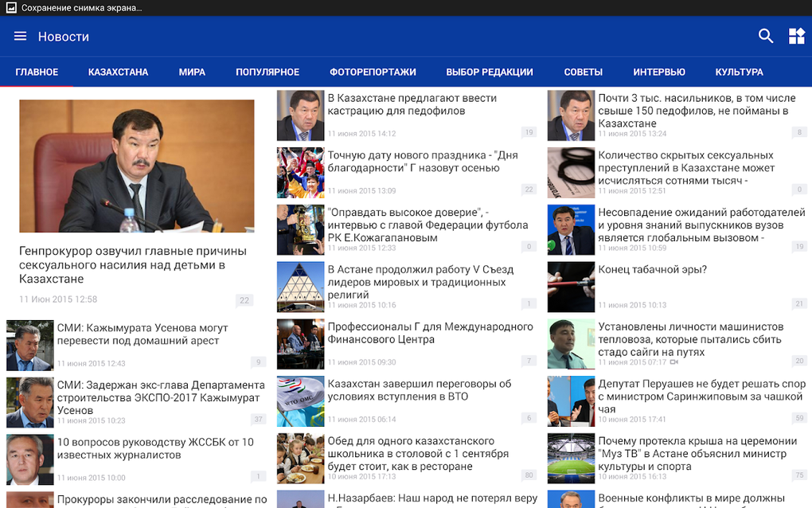The image size is (812, 508).
Task: Open article Почти 3 тыс. насильников
Action: 697,111
